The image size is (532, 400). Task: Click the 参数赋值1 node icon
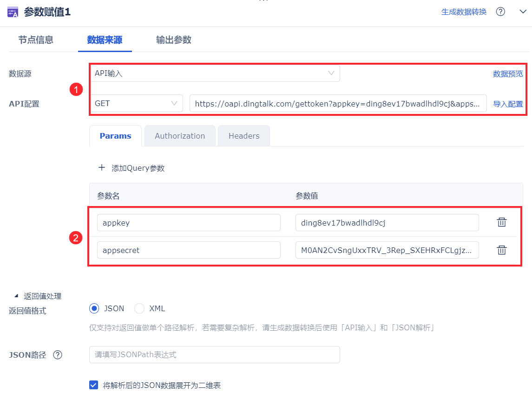pos(13,12)
